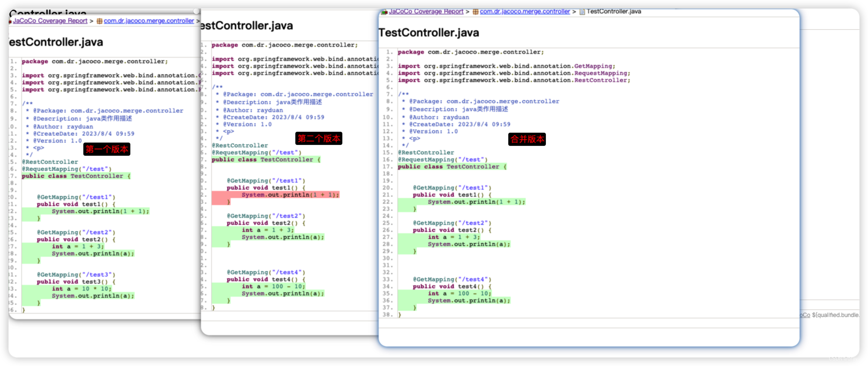Click the estController.java heading in left window
This screenshot has width=868, height=366.
(56, 42)
